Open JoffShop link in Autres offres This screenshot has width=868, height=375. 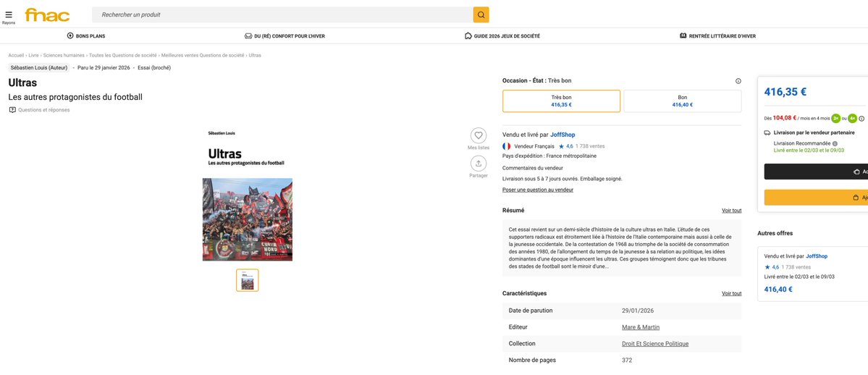click(817, 256)
